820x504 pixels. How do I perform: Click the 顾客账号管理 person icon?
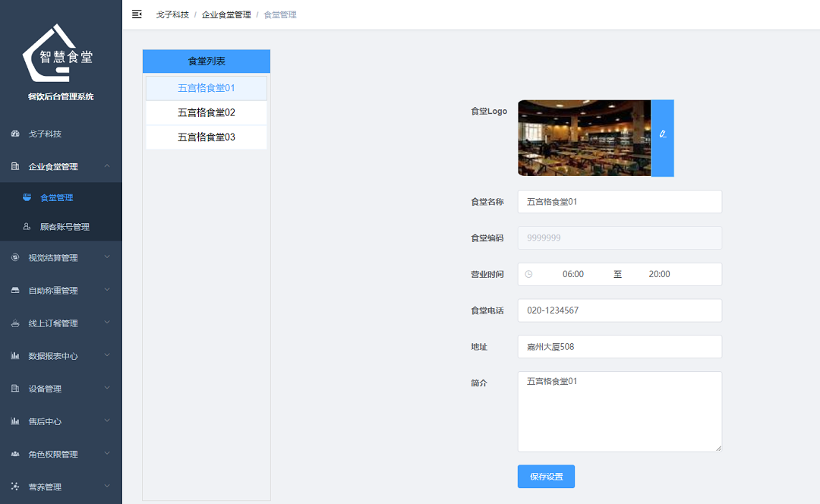point(25,226)
